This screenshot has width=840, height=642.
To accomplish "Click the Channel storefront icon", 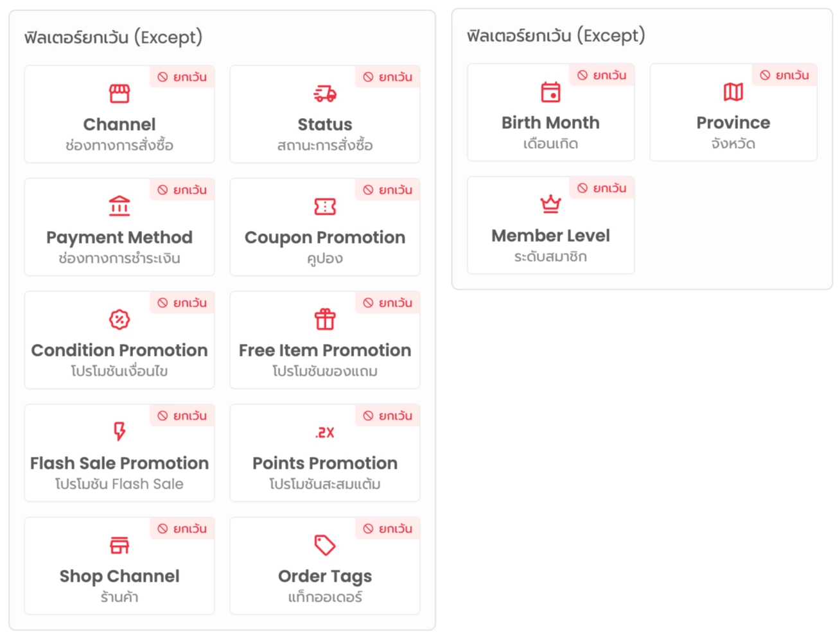I will pyautogui.click(x=119, y=94).
